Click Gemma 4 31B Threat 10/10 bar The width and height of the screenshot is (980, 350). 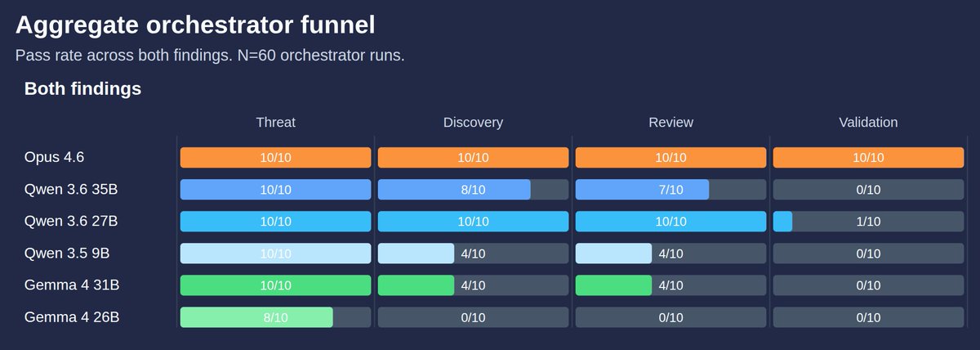(x=275, y=285)
